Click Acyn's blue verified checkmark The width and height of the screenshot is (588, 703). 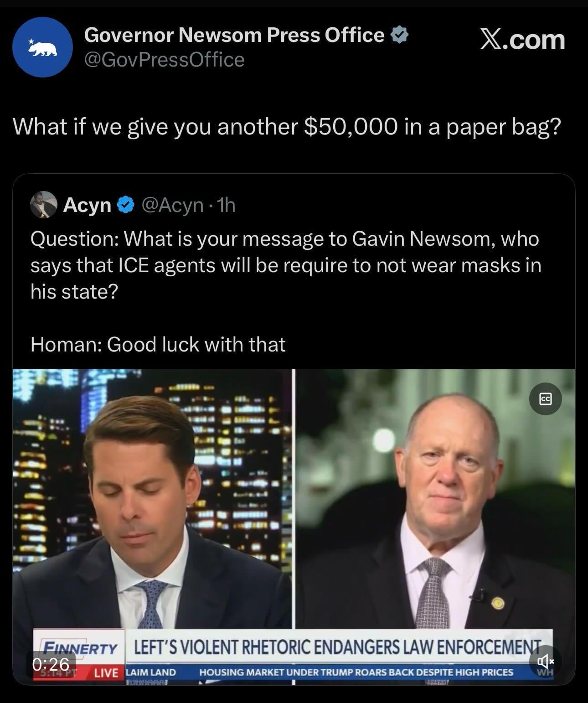126,205
